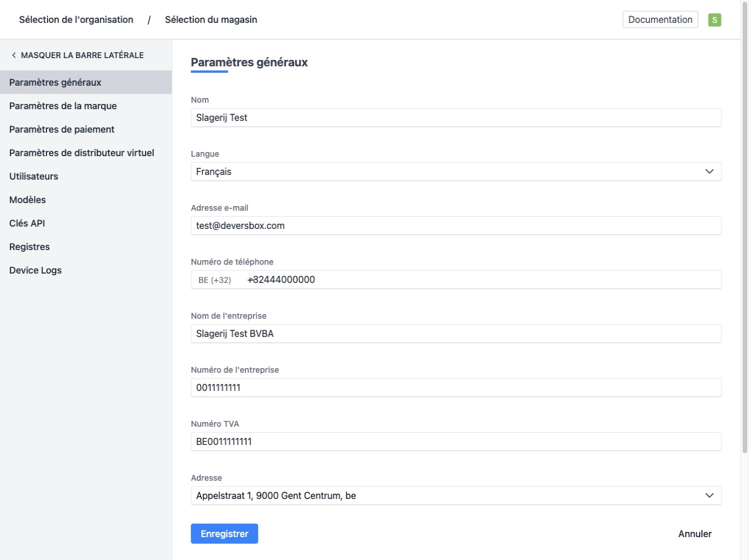749x560 pixels.
Task: Expand the Adresse dropdown
Action: point(456,495)
